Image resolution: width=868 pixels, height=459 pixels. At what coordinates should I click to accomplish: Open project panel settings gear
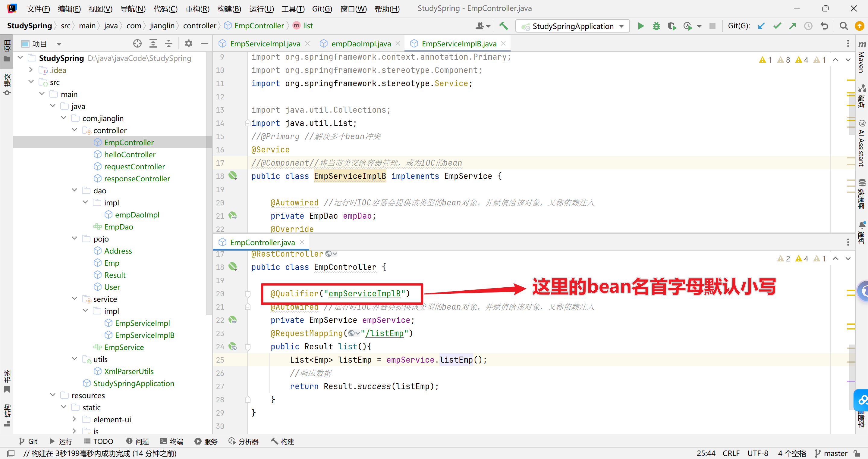tap(188, 43)
